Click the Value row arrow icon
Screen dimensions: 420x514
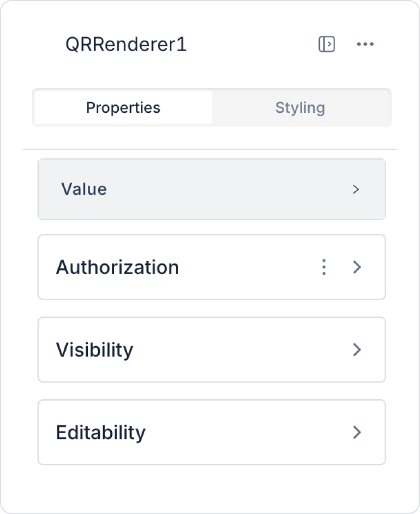[x=356, y=189]
